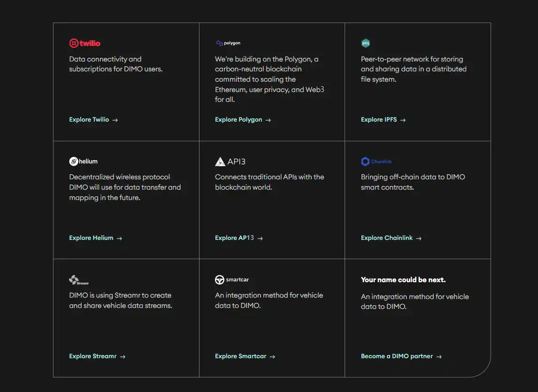Follow the Explore Chainlink link
538x392 pixels.
[x=391, y=238]
